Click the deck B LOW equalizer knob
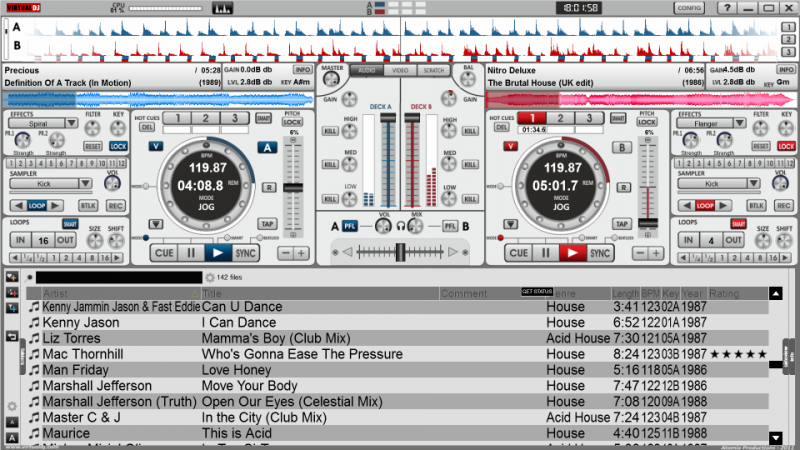Image resolution: width=800 pixels, height=450 pixels. [x=448, y=198]
